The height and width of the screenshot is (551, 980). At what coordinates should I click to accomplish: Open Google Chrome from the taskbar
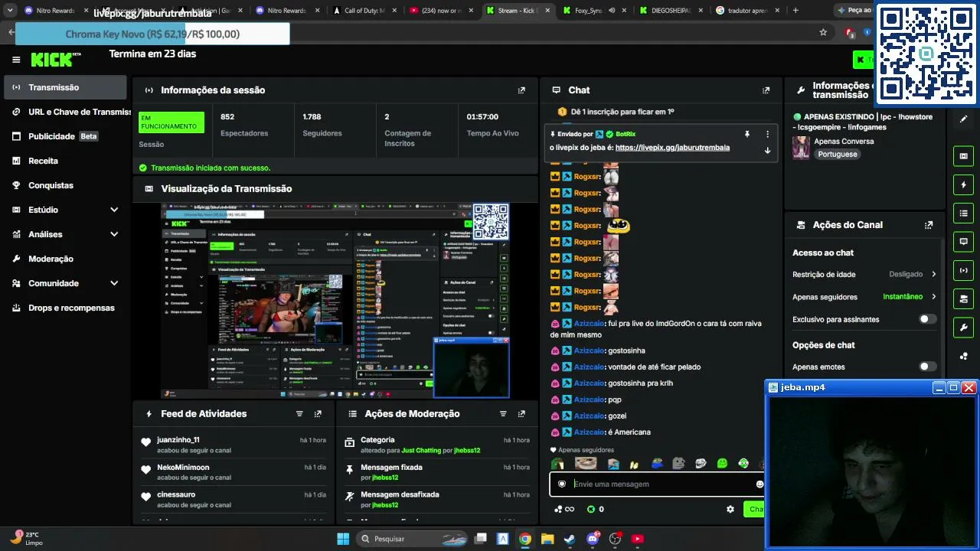tap(524, 539)
